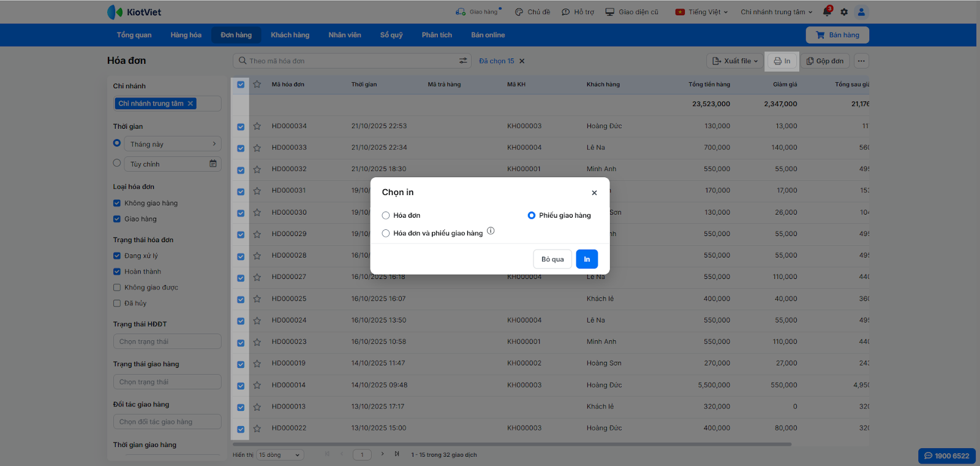Click the info icon beside Hóa đơn và phiếu giao hàng
Image resolution: width=980 pixels, height=466 pixels.
[x=491, y=231]
